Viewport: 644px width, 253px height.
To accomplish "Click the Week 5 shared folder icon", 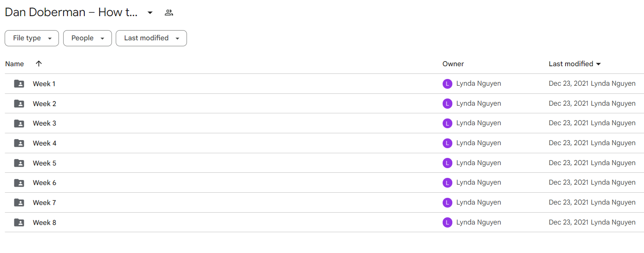I will click(x=19, y=163).
